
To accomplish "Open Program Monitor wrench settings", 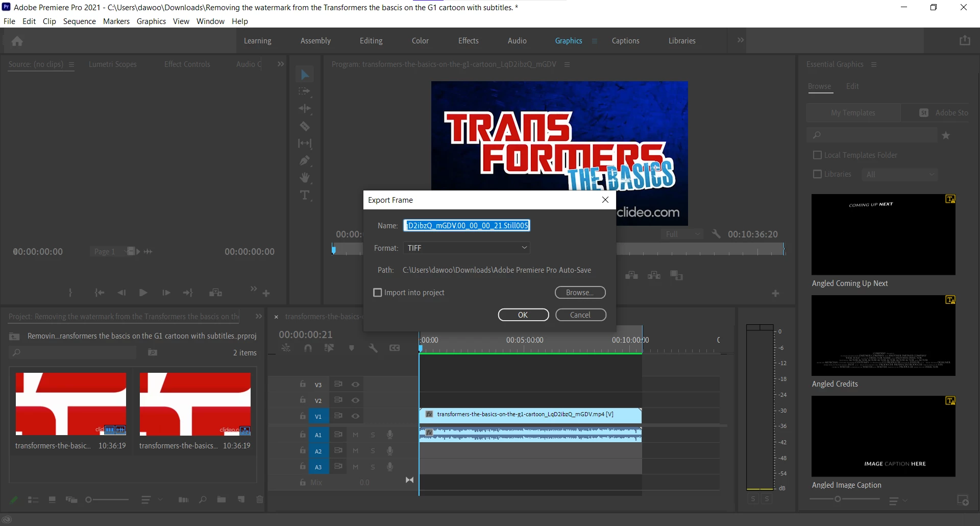I will [x=716, y=234].
